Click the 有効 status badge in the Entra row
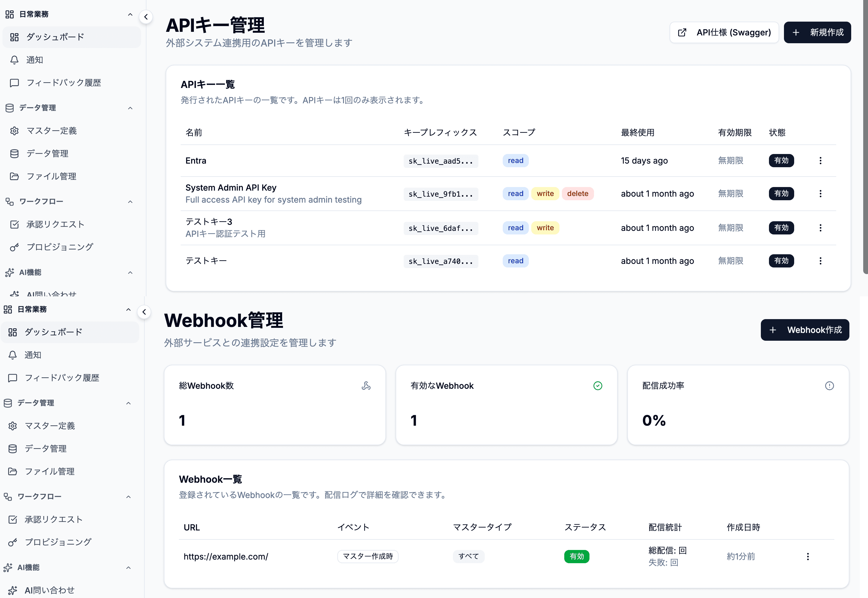 [781, 161]
